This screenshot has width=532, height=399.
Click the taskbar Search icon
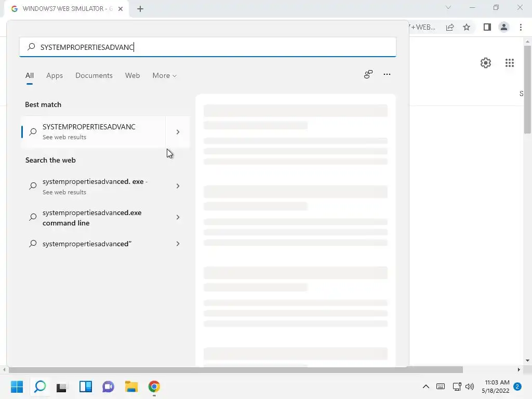click(40, 387)
